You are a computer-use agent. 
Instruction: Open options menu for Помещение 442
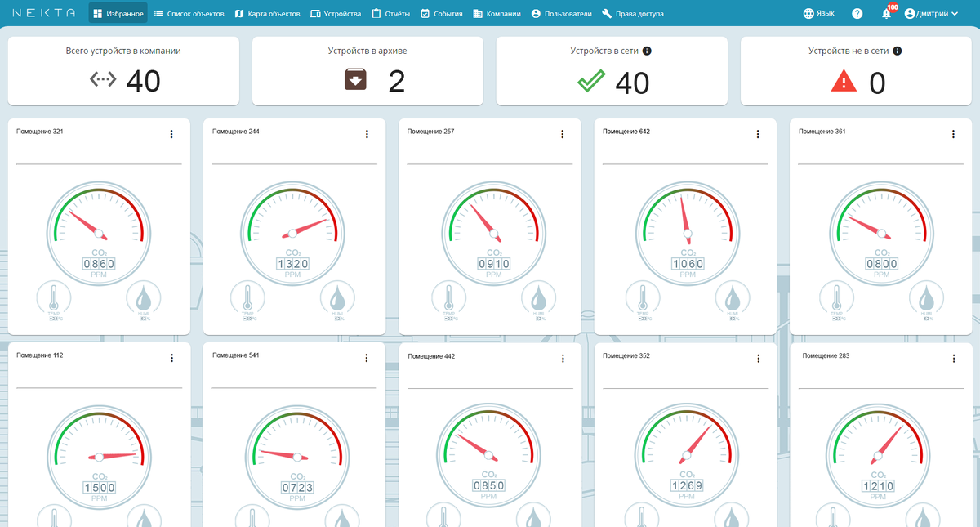click(x=563, y=359)
